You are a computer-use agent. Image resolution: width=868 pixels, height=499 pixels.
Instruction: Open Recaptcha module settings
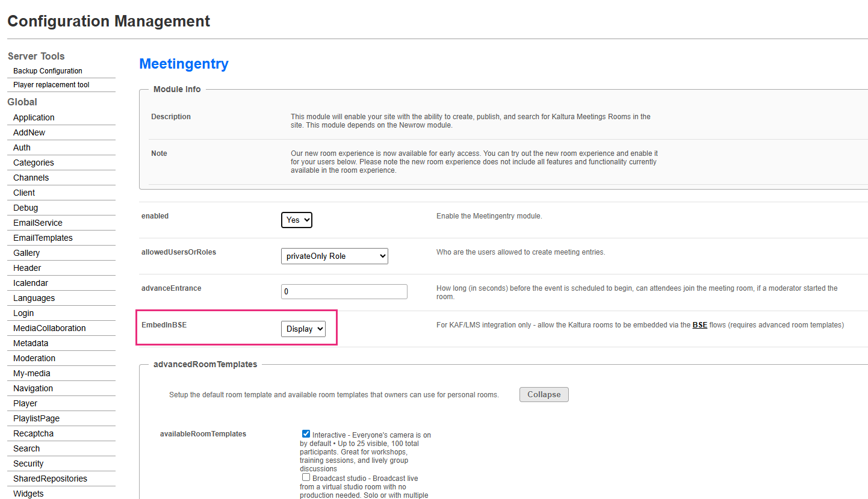point(33,433)
